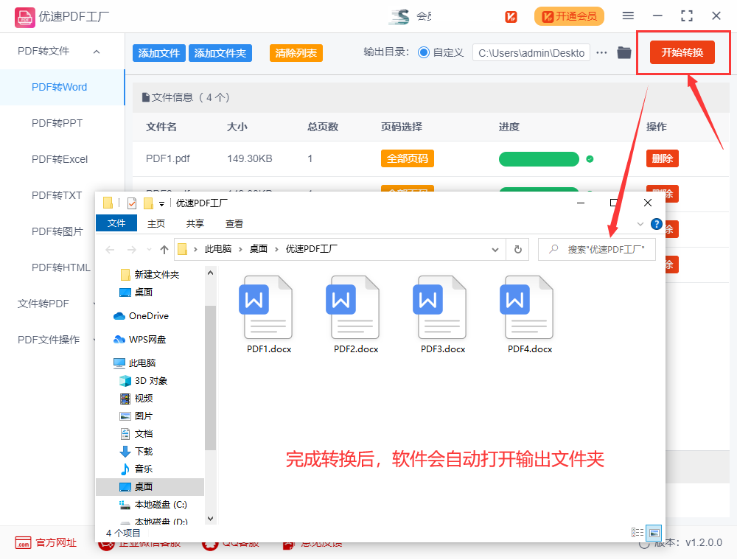This screenshot has width=737, height=560.
Task: Click 清除列表 to clear the file list
Action: [296, 52]
